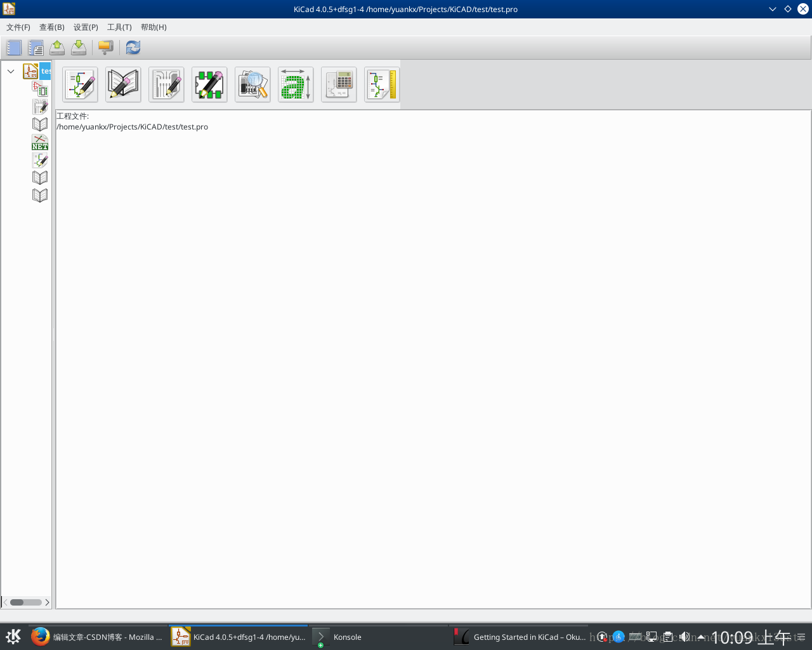Image resolution: width=812 pixels, height=650 pixels.
Task: Launch the PCB calculator tool
Action: click(339, 84)
